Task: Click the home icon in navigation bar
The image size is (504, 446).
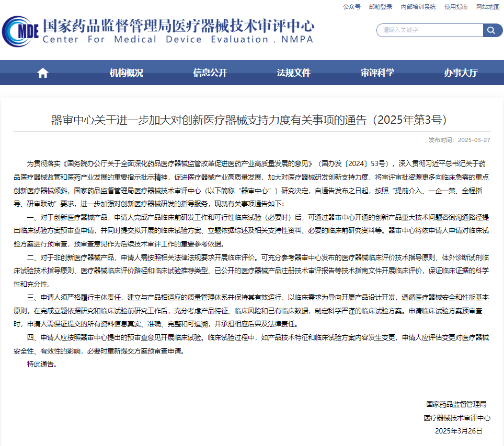Action: (42, 73)
